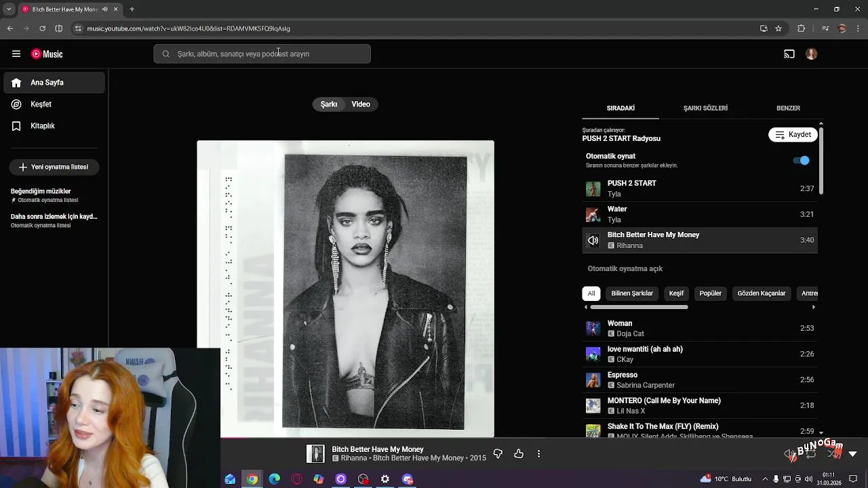
Task: Open the taskbar clock showing 01:11
Action: pos(829,479)
